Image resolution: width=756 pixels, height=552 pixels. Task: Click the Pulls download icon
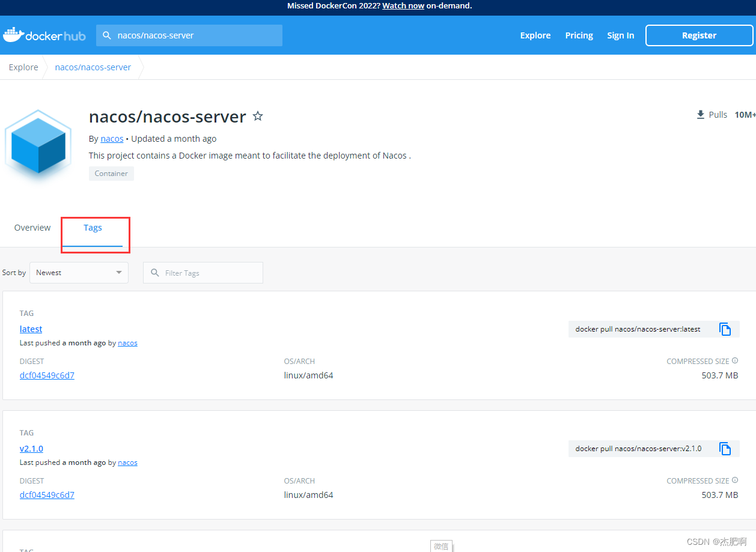700,114
